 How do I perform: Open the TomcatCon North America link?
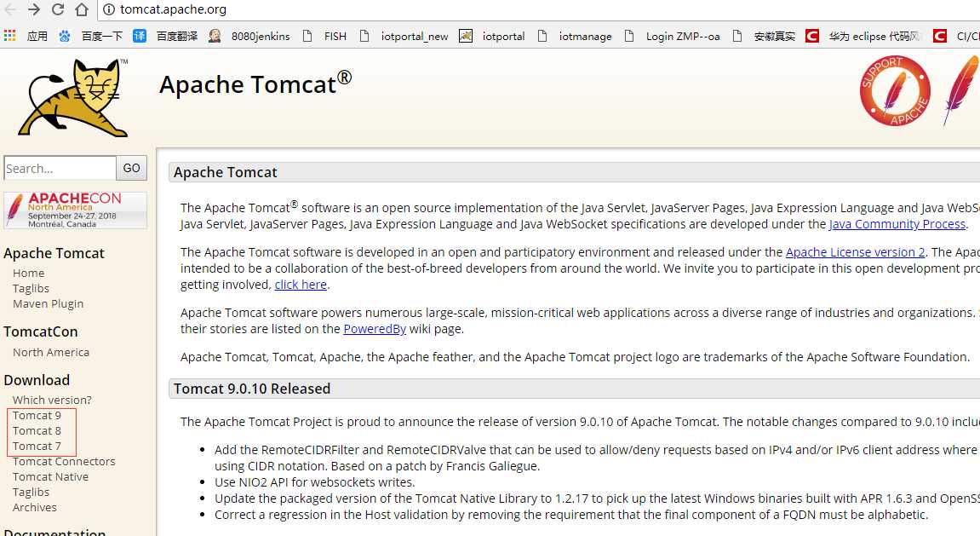point(50,352)
